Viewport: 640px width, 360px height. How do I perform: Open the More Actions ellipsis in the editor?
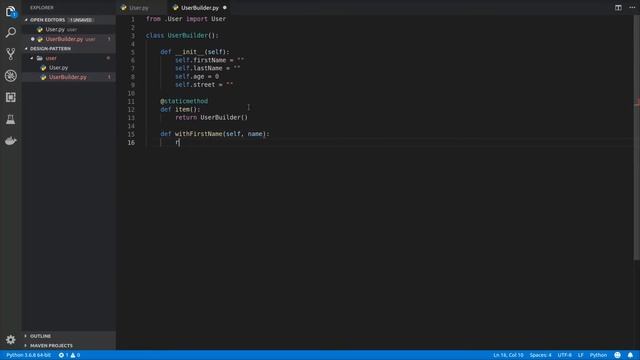pyautogui.click(x=632, y=8)
